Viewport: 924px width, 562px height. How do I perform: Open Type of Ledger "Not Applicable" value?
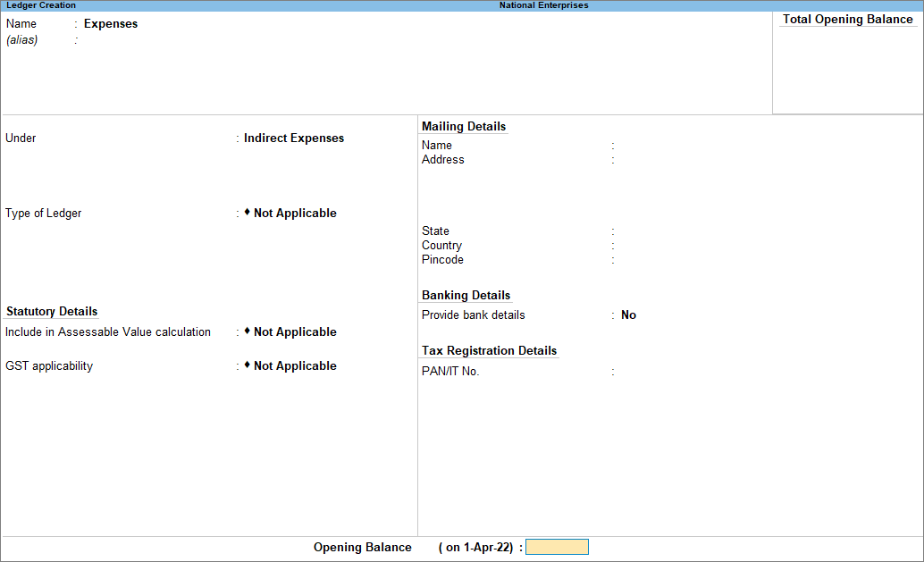point(295,214)
